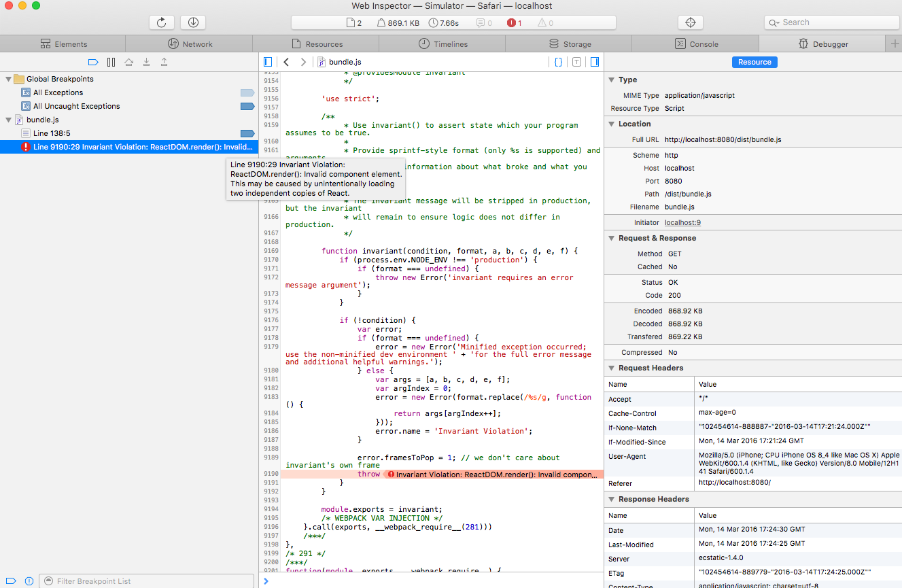Collapse the Request Headers section
This screenshot has width=902, height=588.
click(612, 368)
